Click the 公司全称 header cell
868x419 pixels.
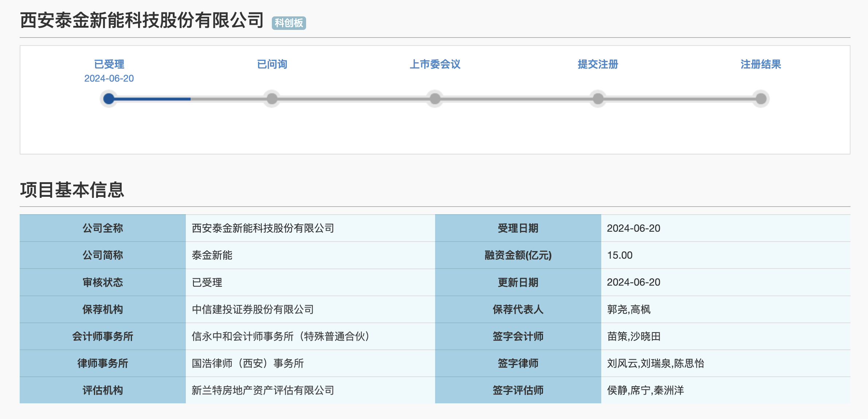pos(103,228)
